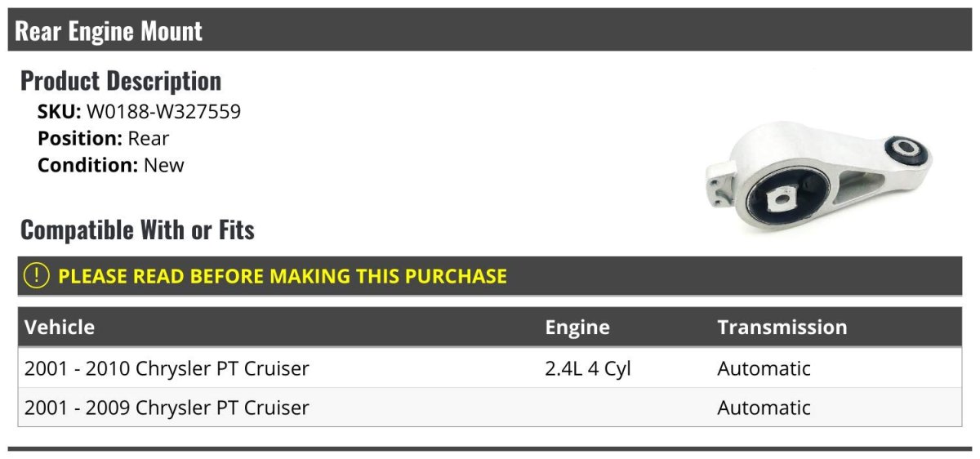The width and height of the screenshot is (980, 459).
Task: Select the 'Rear' position value
Action: point(148,138)
